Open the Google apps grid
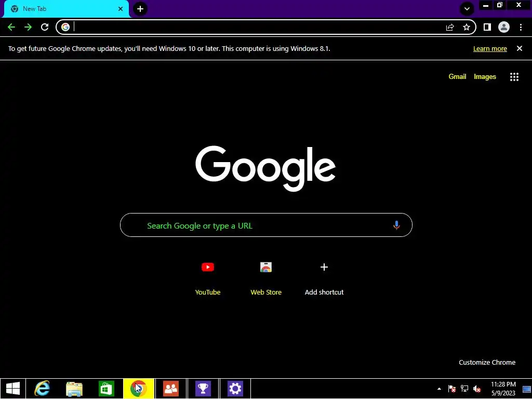Viewport: 532px width, 399px height. (514, 77)
